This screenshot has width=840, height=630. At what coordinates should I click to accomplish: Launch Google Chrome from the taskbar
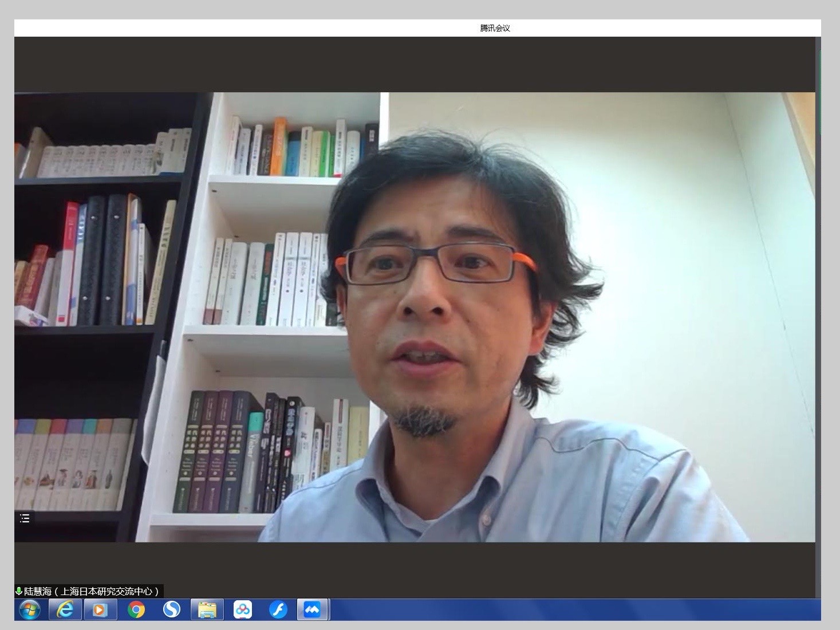point(136,610)
